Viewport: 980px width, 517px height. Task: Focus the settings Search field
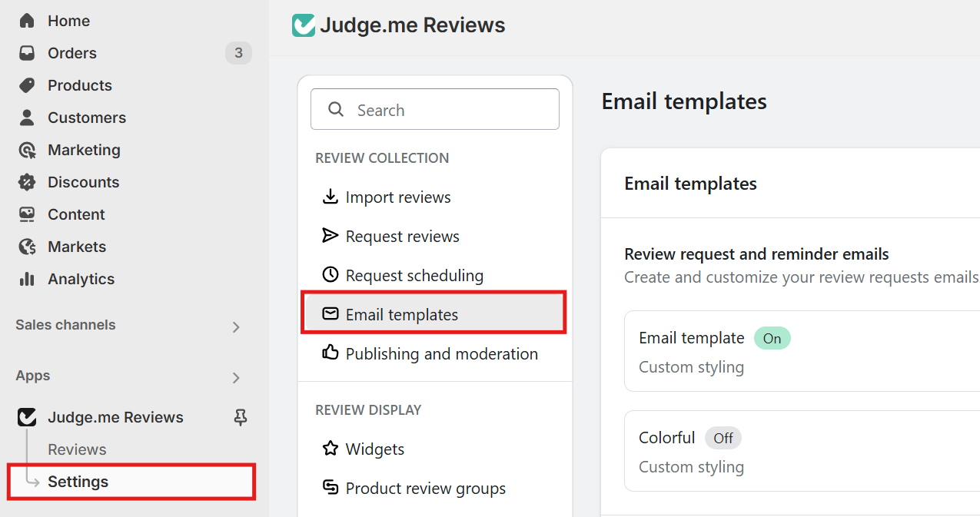tap(435, 109)
